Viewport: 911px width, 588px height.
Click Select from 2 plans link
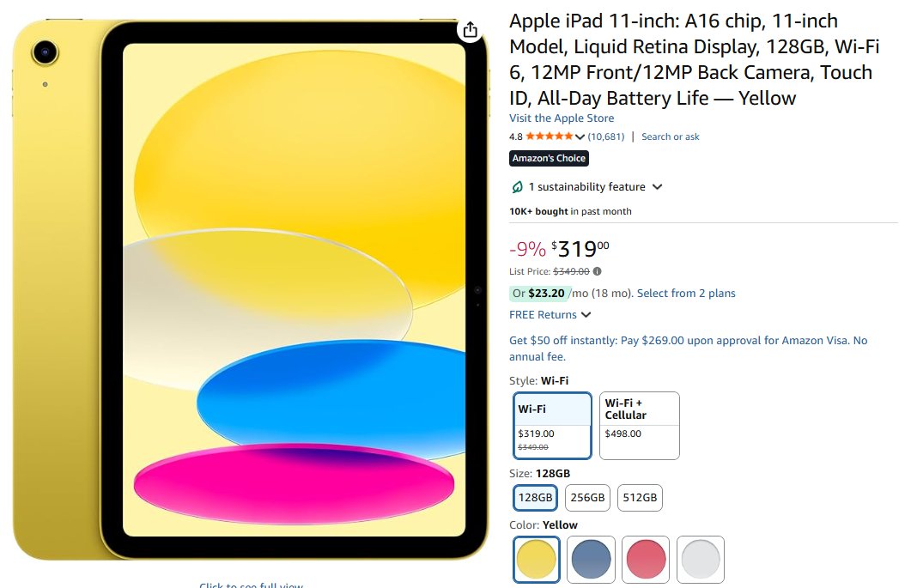point(686,294)
